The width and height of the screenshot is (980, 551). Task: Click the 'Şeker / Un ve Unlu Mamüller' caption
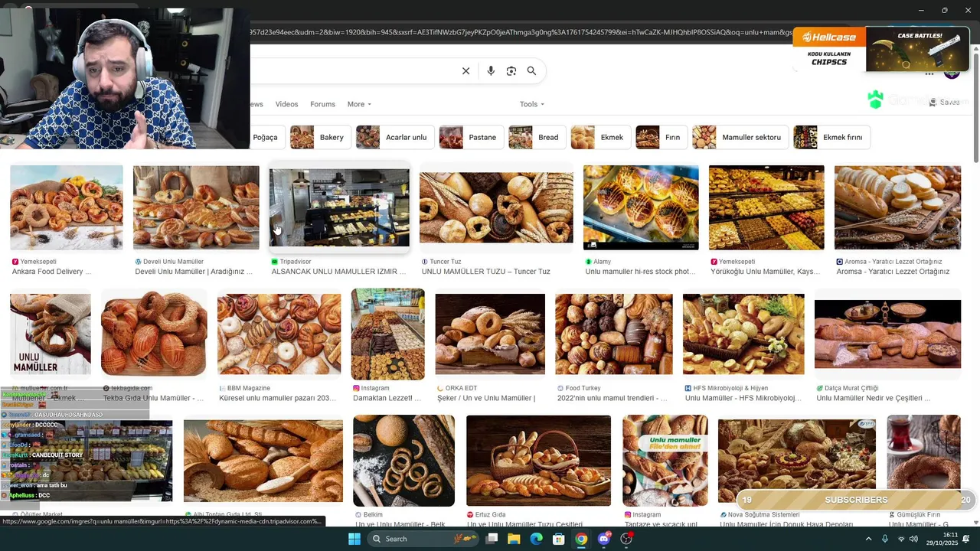(486, 398)
